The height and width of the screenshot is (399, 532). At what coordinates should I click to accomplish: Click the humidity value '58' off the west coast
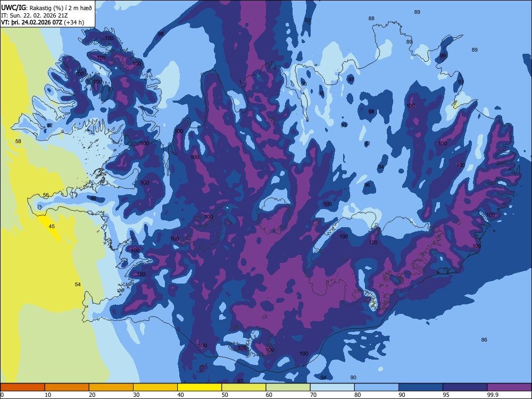18,141
